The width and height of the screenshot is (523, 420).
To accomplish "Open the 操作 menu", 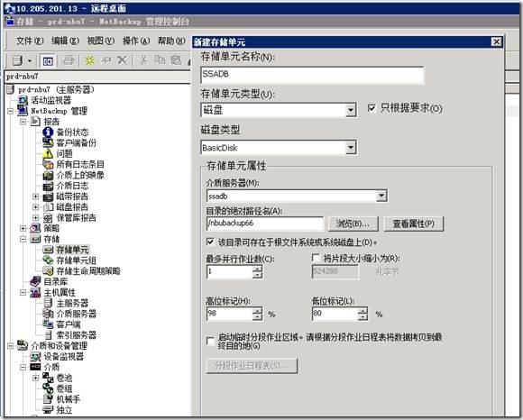I will pyautogui.click(x=136, y=41).
